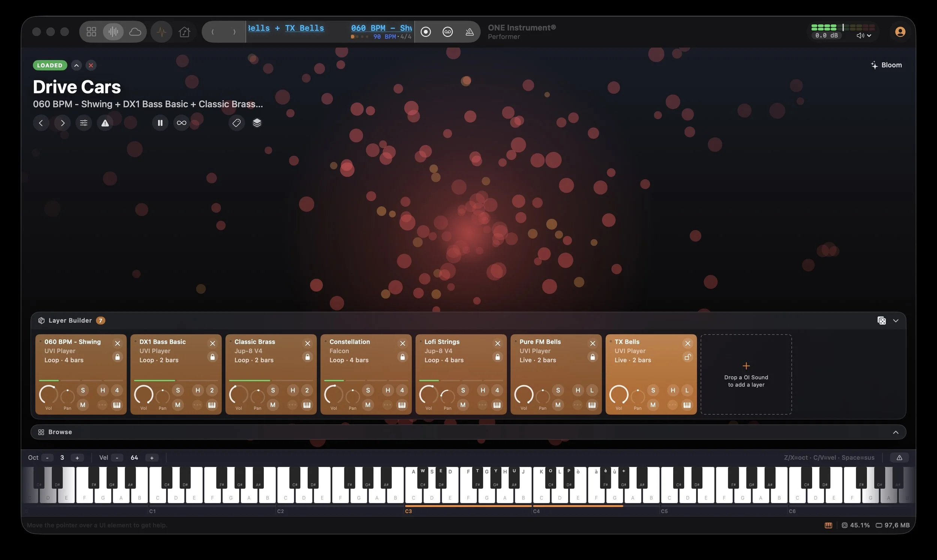This screenshot has height=560, width=937.
Task: Collapse the Layer Builder panel chevron
Action: tap(896, 320)
